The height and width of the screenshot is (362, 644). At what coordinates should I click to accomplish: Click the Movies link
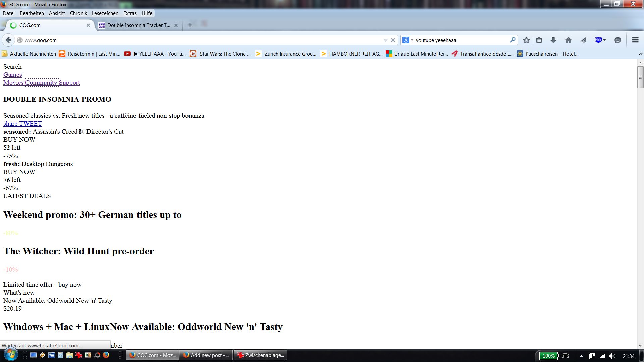pyautogui.click(x=13, y=83)
